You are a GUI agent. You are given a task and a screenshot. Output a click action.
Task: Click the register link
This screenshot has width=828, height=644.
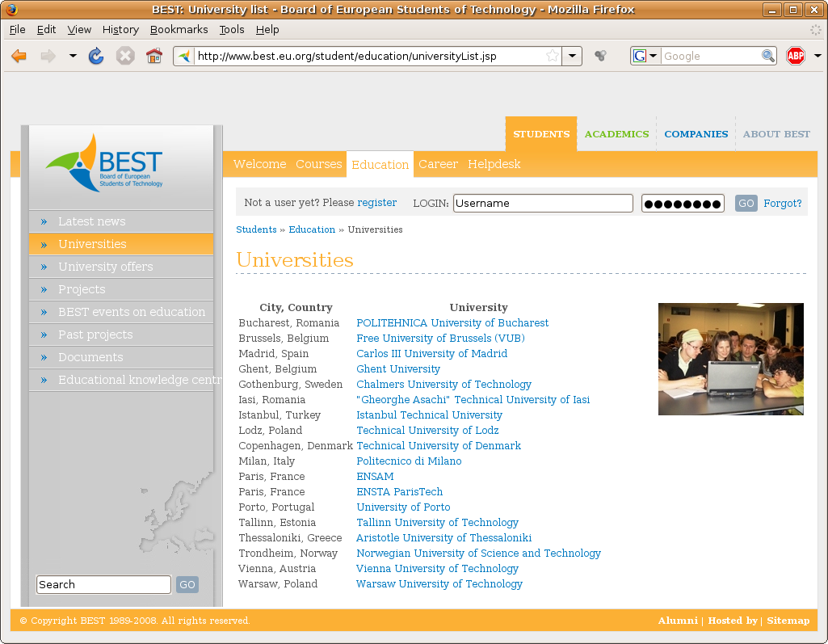click(x=377, y=203)
